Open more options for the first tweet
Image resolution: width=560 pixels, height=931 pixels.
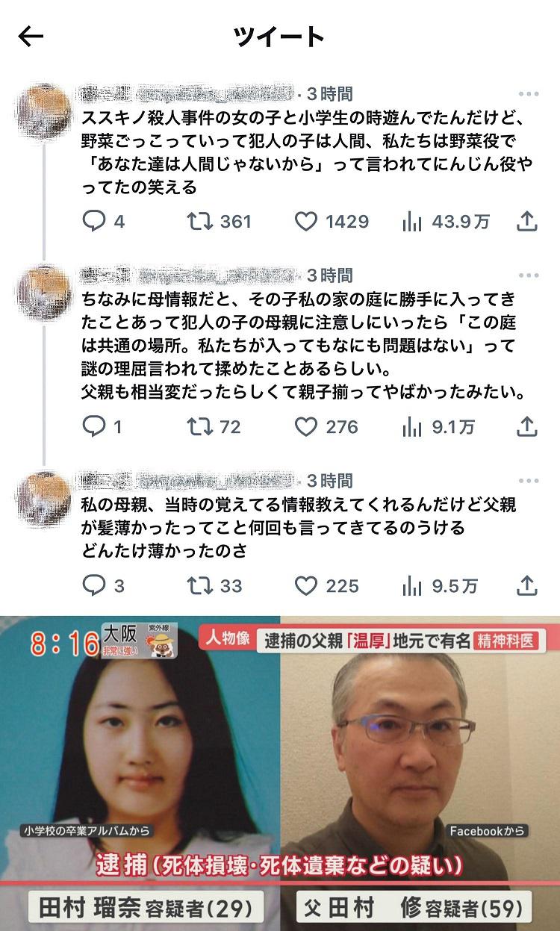pyautogui.click(x=528, y=94)
